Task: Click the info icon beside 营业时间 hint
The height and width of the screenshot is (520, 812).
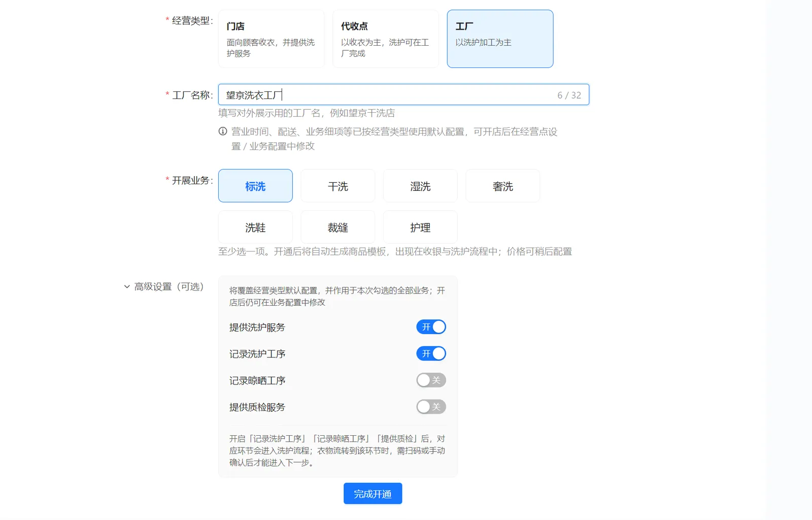Action: click(223, 132)
